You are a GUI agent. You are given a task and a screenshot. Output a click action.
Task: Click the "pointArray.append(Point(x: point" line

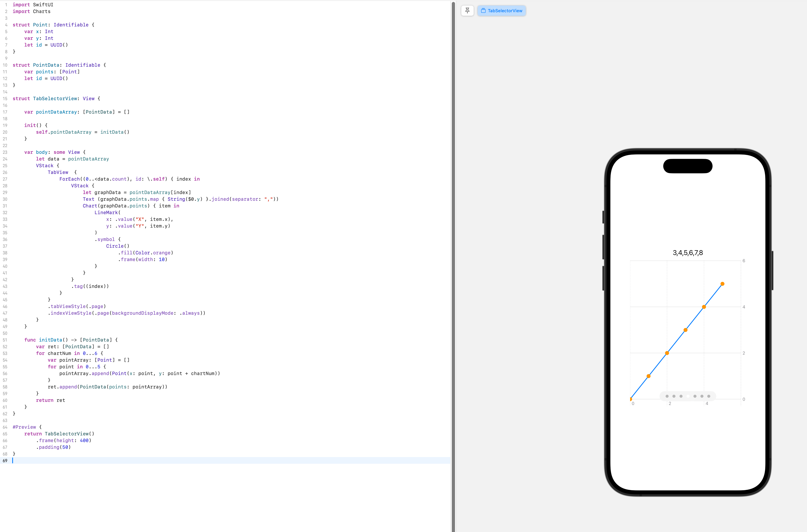(140, 373)
